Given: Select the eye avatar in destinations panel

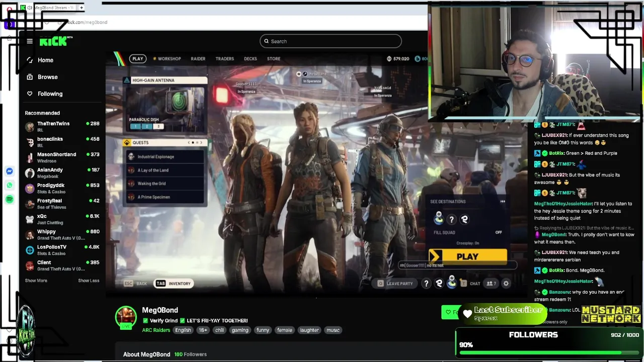Looking at the screenshot, I should coord(439,218).
